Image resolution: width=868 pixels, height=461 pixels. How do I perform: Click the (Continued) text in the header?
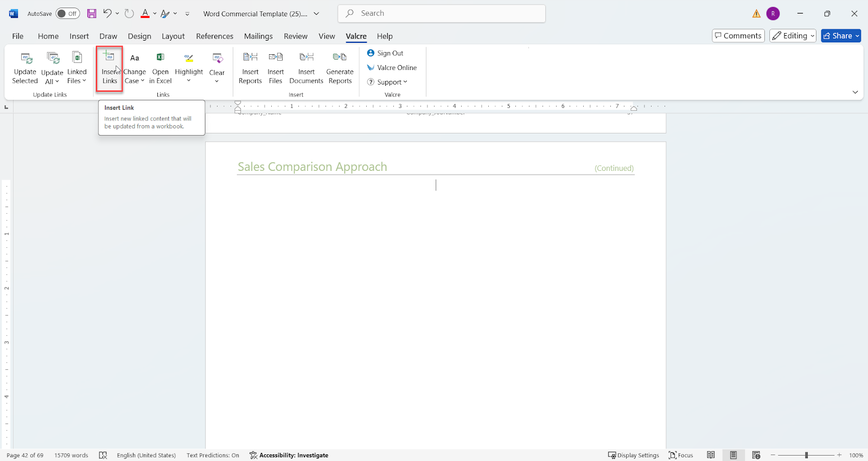[x=614, y=168]
